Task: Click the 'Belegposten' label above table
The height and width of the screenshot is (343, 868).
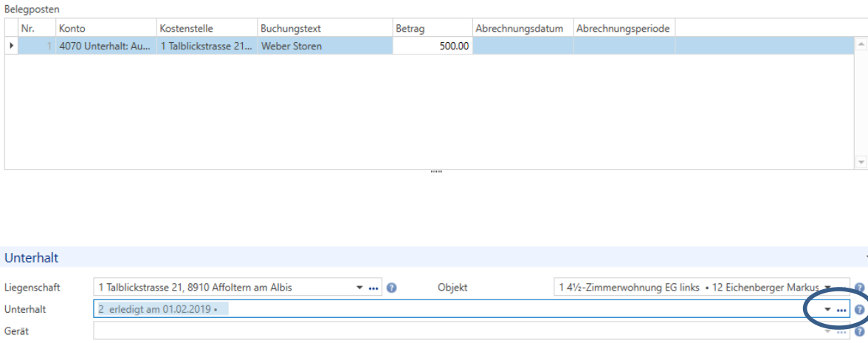Action: (32, 9)
